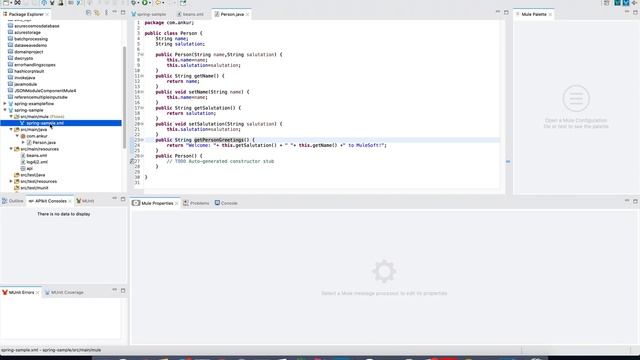Click the Package Explorer vertical scrollbar
The height and width of the screenshot is (360, 640).
click(x=124, y=97)
